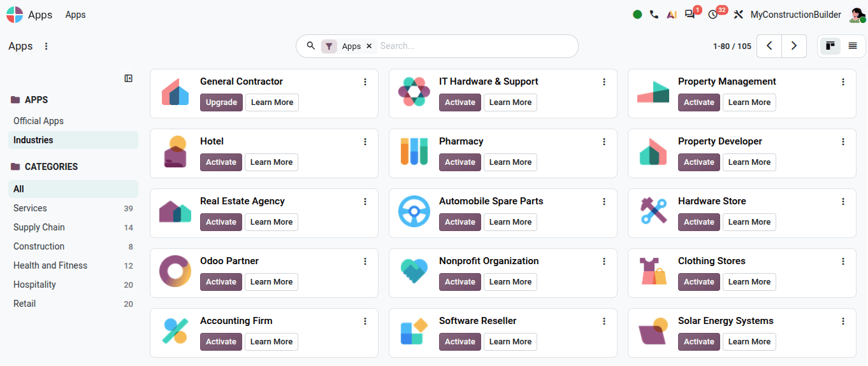Click the Software Reseller icon
The width and height of the screenshot is (868, 366).
click(414, 332)
